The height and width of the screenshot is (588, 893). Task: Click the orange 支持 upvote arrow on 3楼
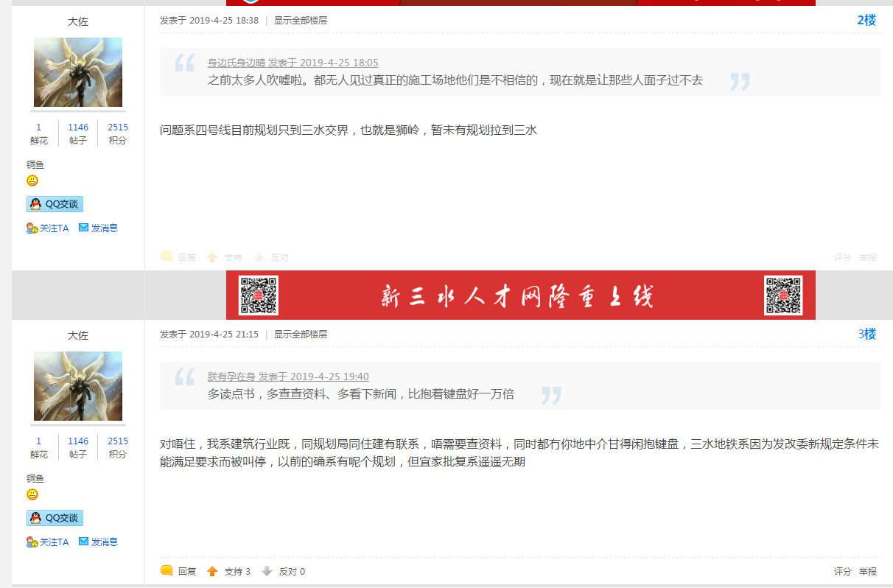211,570
